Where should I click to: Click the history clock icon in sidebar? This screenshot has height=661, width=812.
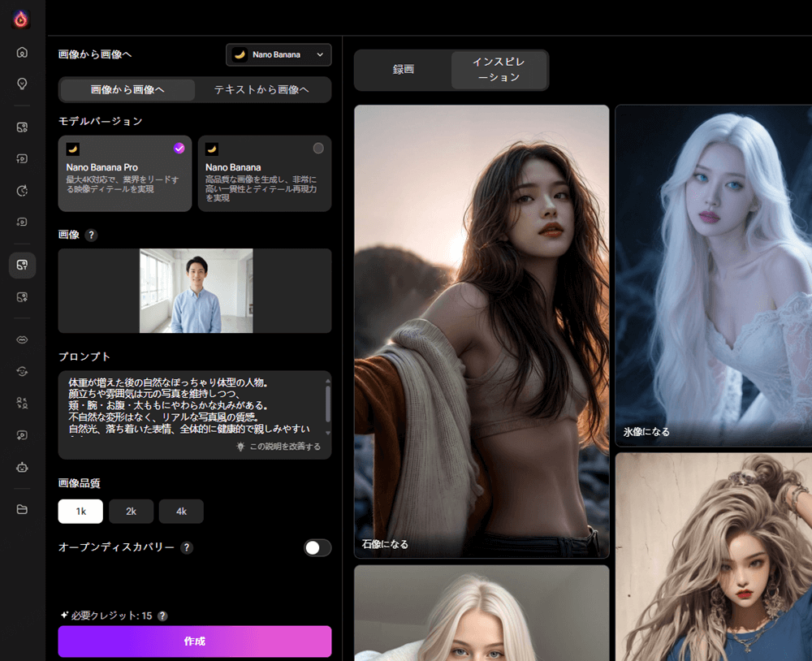(x=22, y=191)
